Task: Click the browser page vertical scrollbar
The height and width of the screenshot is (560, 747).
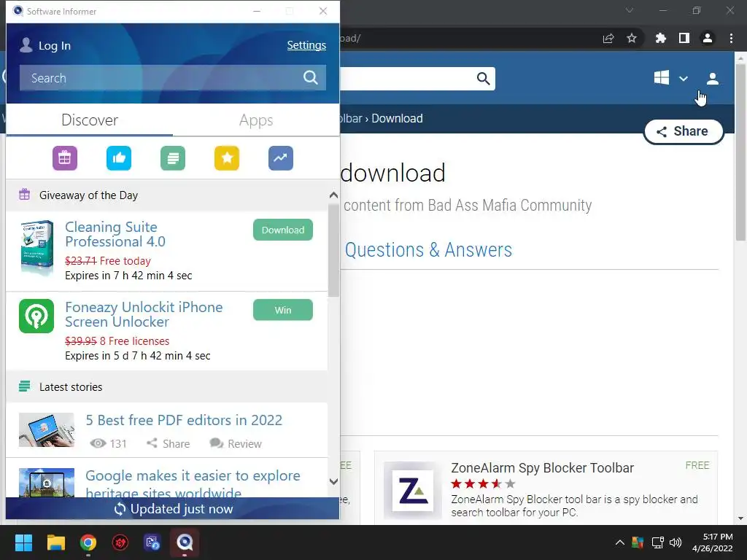Action: pyautogui.click(x=740, y=152)
